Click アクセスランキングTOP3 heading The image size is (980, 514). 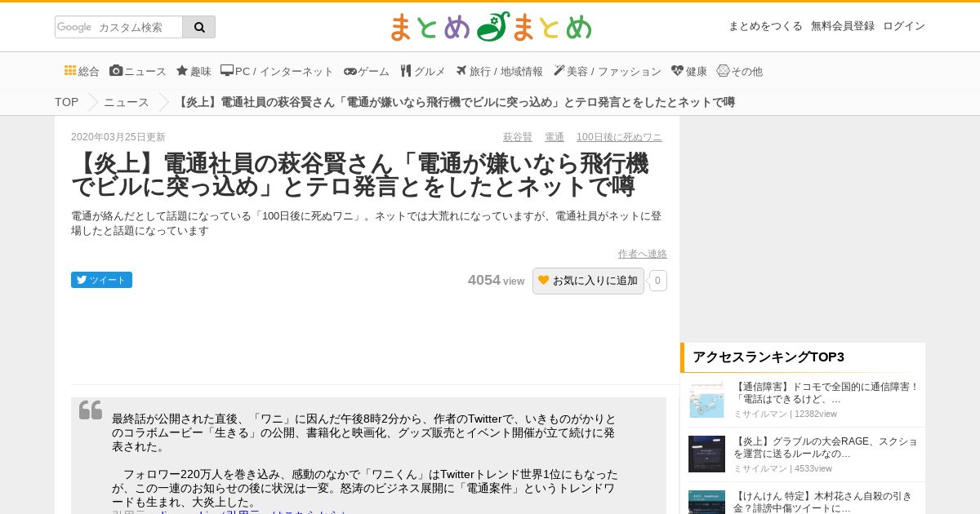(768, 357)
